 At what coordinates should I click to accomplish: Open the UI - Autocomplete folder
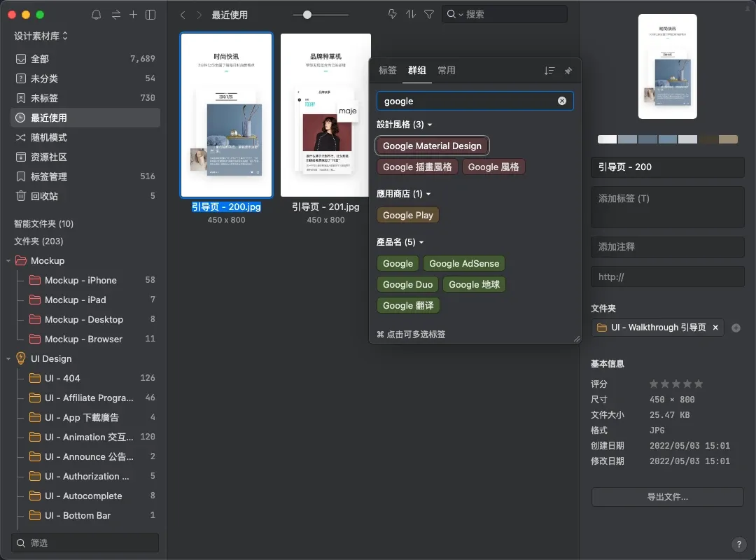click(x=92, y=496)
